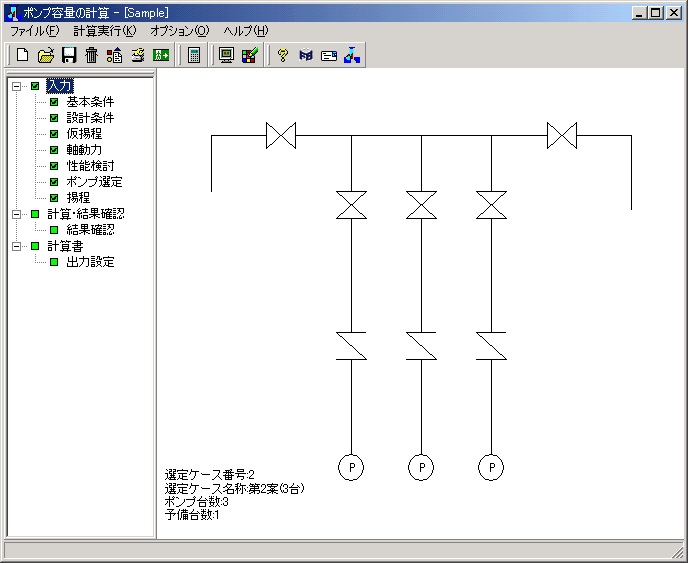Click green square icon beside 結果確認
The height and width of the screenshot is (563, 688).
click(x=54, y=230)
